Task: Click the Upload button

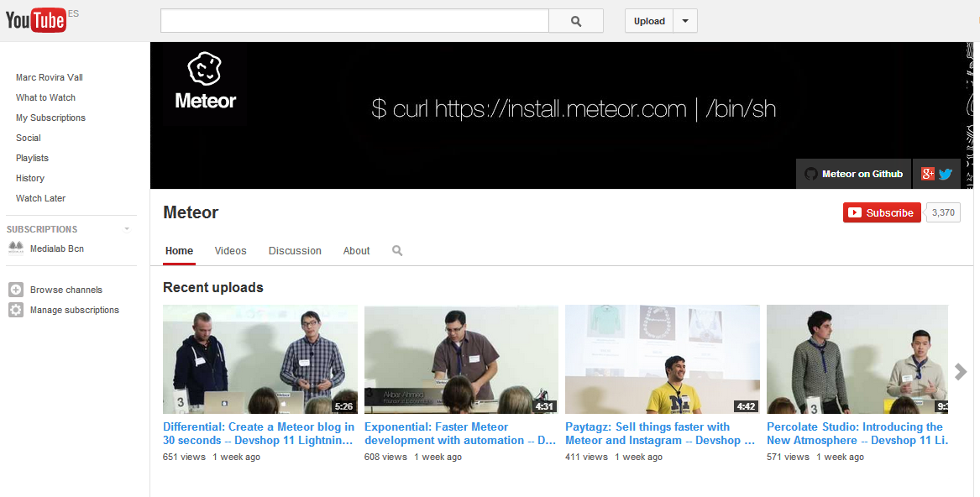Action: tap(649, 21)
